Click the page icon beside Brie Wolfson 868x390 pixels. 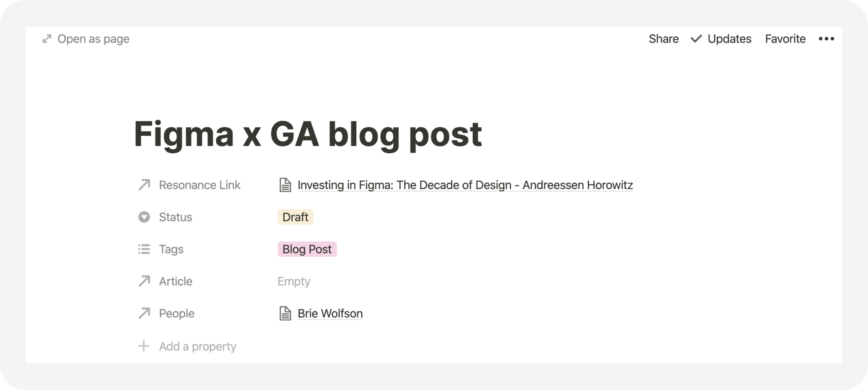[285, 313]
